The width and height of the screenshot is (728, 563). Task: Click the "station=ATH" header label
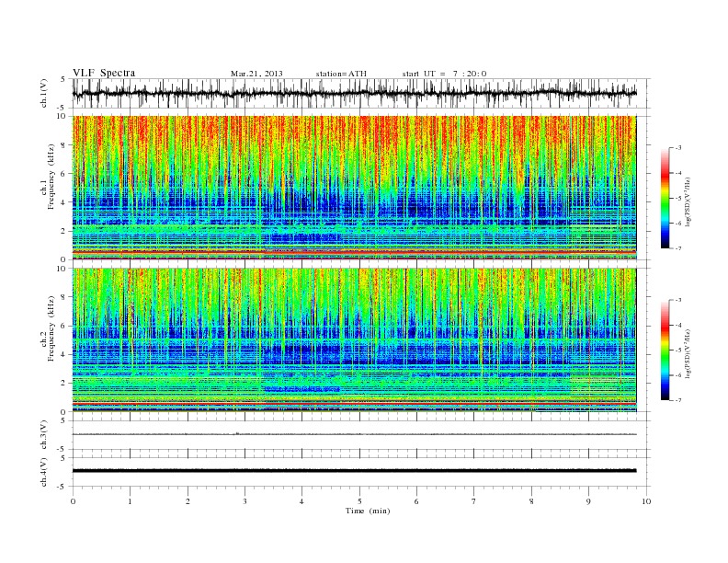click(x=341, y=74)
